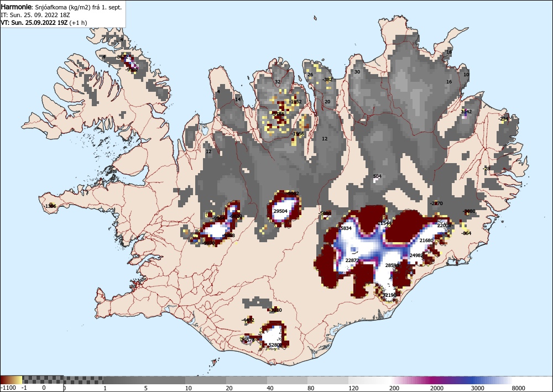Click the 29504 value on the central glacier
Viewport: 553px width, 392px height.
click(280, 211)
